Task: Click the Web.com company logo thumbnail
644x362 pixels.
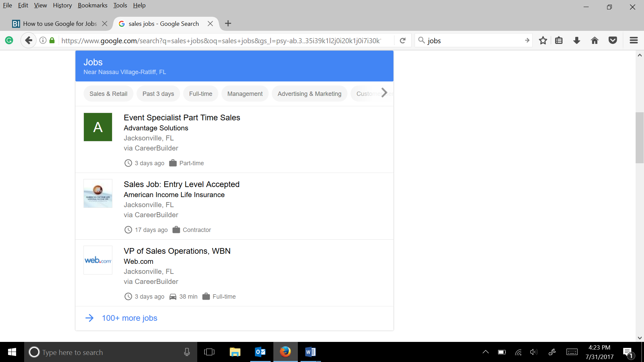Action: (x=98, y=260)
